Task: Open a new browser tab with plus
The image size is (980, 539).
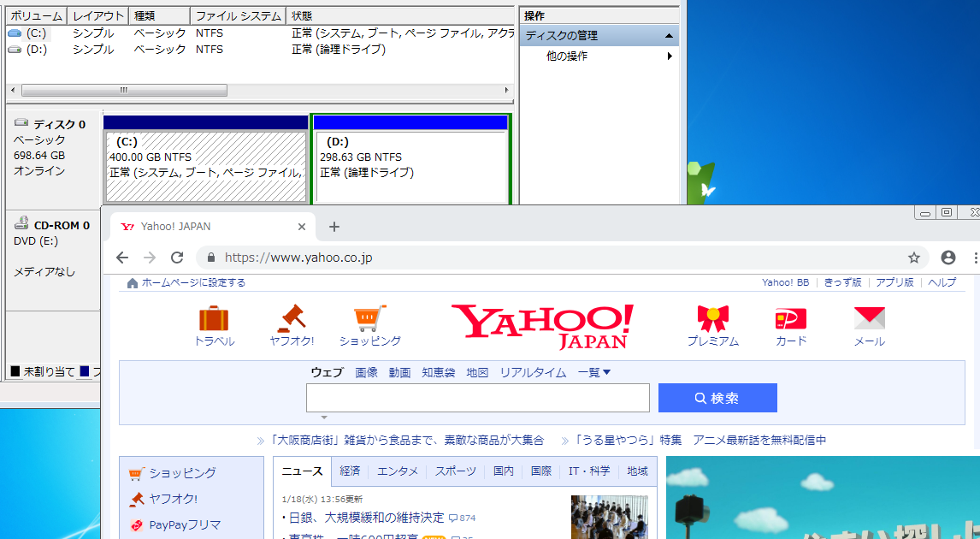Action: tap(334, 227)
